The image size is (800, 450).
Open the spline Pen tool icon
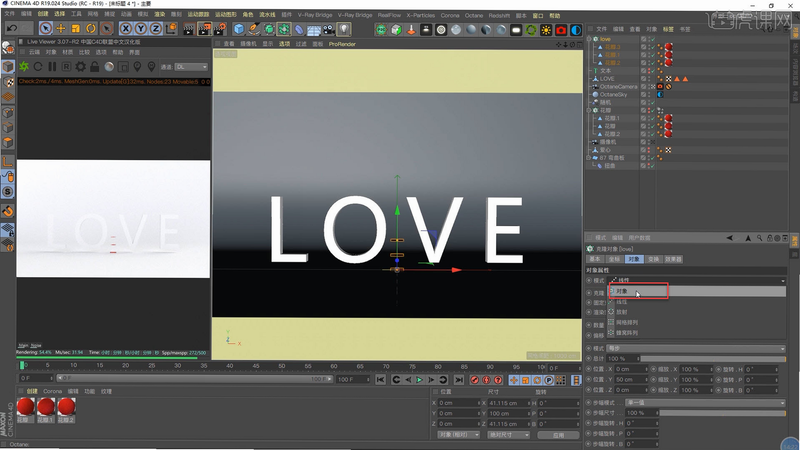tap(254, 29)
